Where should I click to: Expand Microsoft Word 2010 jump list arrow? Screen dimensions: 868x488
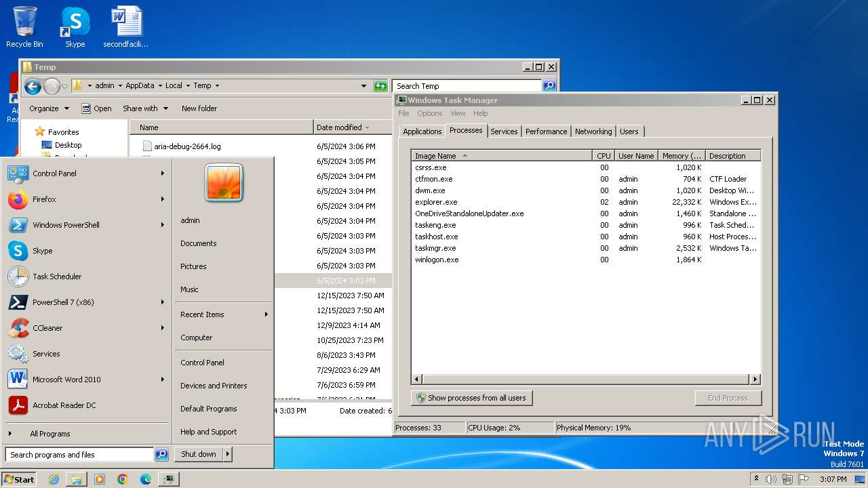click(x=163, y=380)
